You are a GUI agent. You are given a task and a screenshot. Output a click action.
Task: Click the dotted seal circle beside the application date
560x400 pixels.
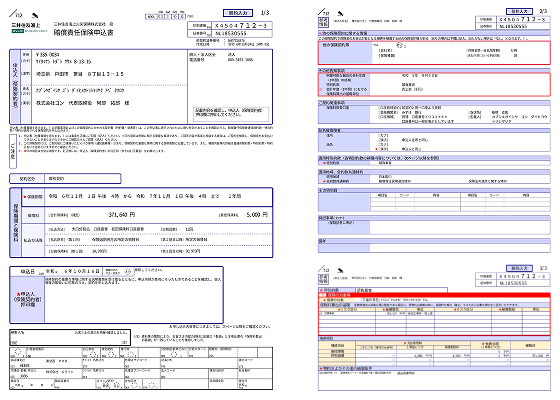point(128,272)
